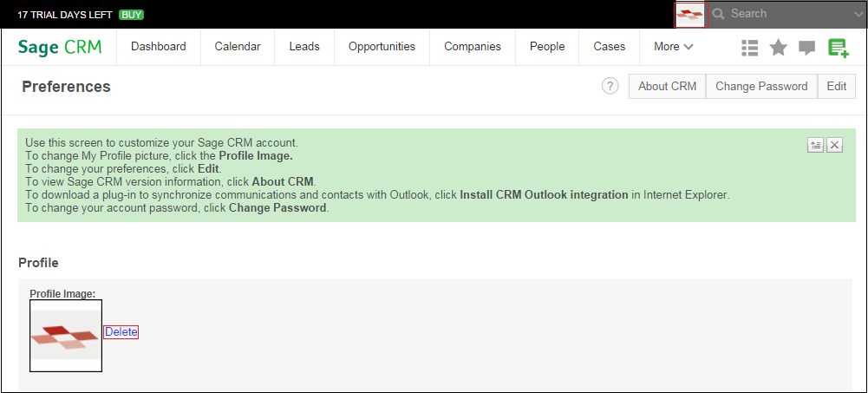Screen dimensions: 868x393
Task: Go to the Calendar menu item
Action: tap(238, 47)
